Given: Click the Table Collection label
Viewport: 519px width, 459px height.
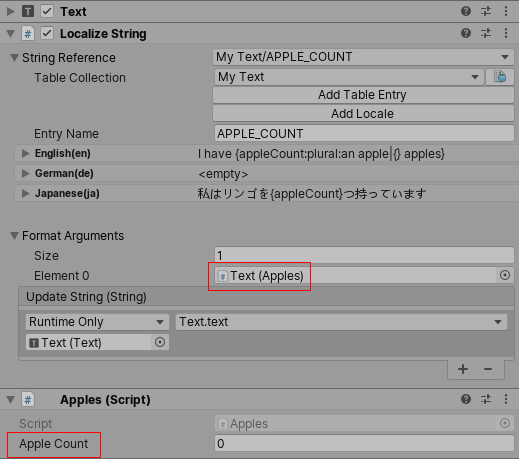Looking at the screenshot, I should point(80,78).
